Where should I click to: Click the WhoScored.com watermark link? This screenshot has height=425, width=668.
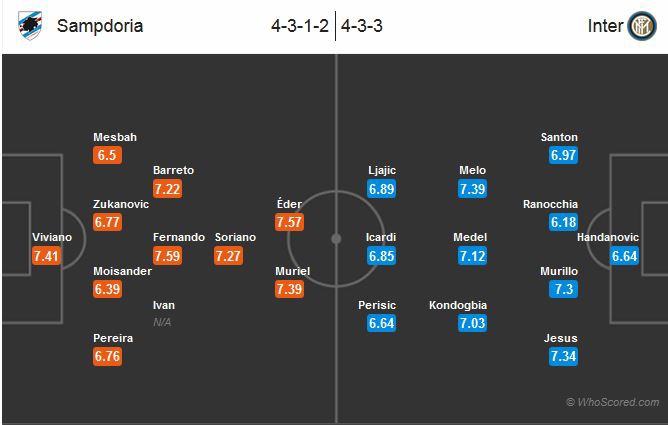613,402
